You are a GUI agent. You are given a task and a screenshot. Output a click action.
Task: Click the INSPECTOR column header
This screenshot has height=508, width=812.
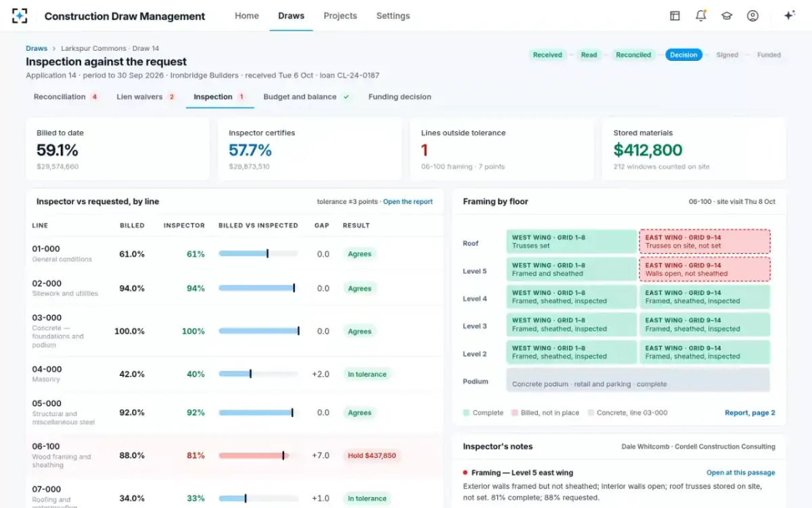click(x=184, y=226)
